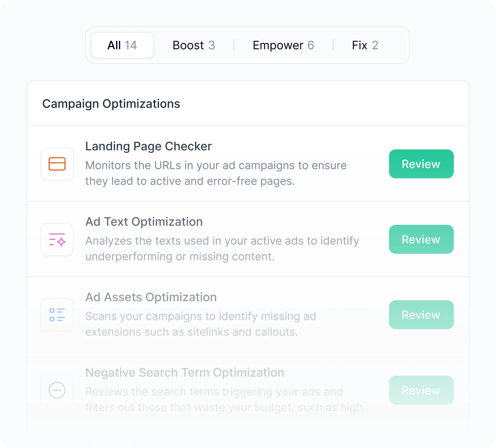Open the Empower tab

(283, 45)
